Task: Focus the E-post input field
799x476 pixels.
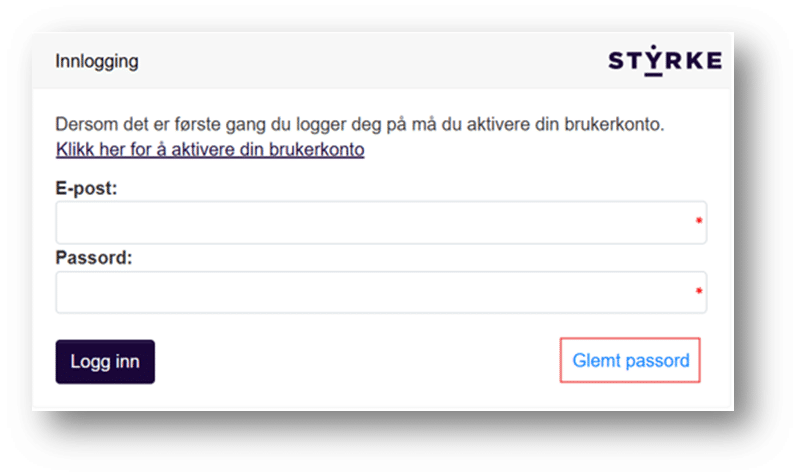Action: [x=370, y=222]
